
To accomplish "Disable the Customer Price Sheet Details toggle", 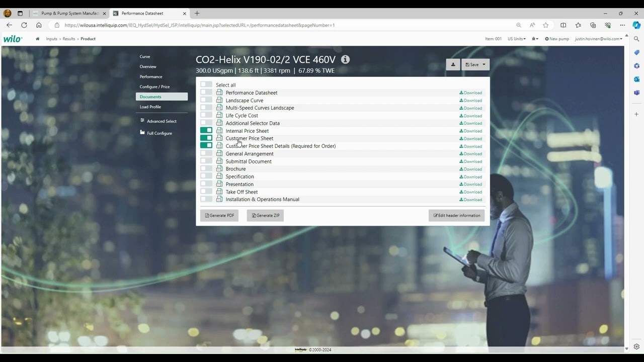I will point(206,145).
